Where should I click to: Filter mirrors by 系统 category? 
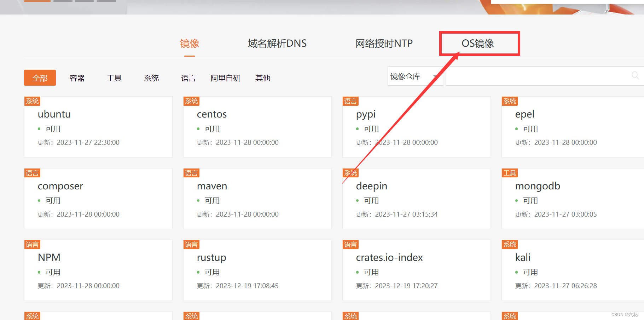[x=151, y=78]
